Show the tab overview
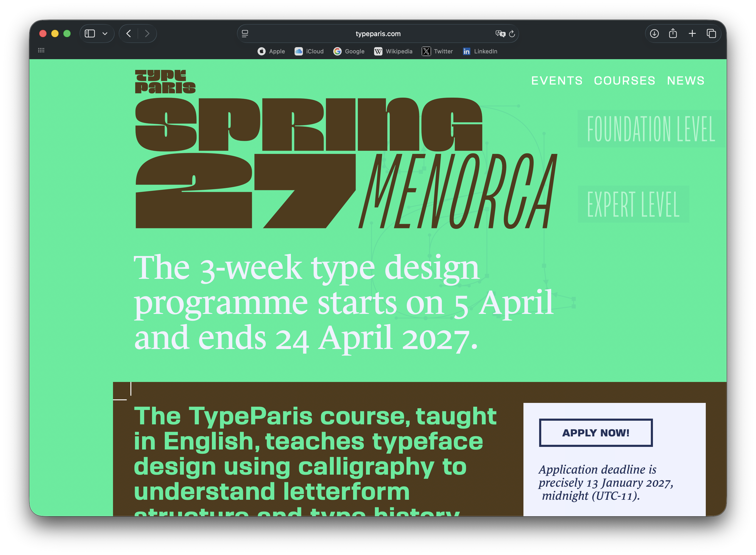 pos(711,34)
